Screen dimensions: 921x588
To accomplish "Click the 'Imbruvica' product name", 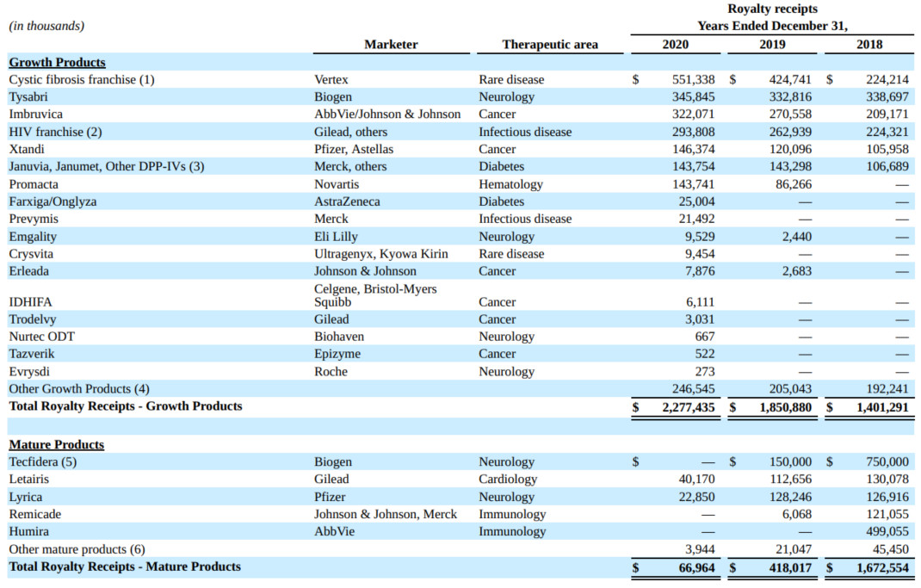I will pos(36,114).
